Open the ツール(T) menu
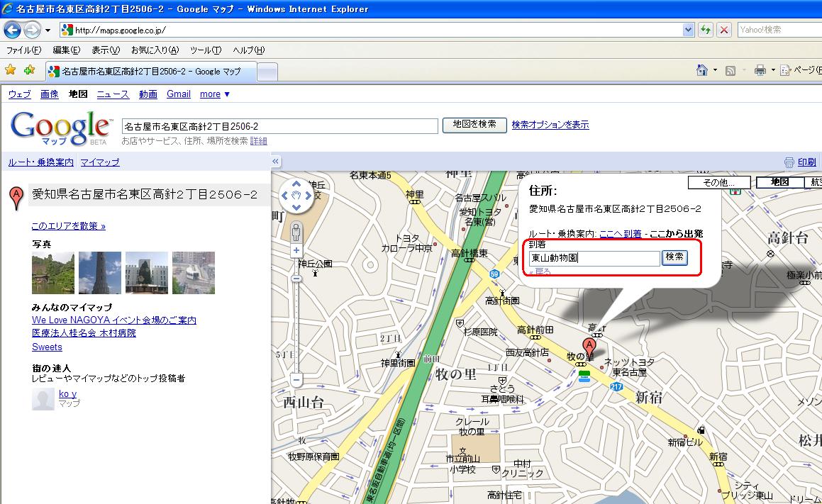 [206, 50]
